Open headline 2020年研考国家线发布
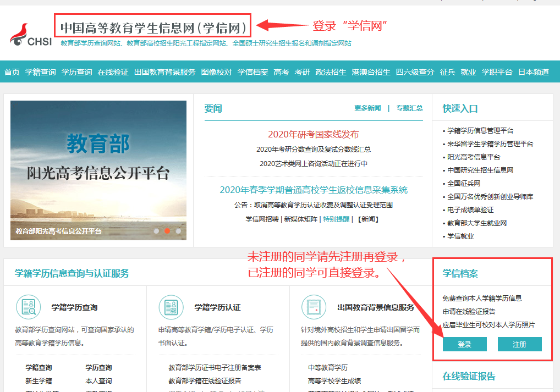The height and width of the screenshot is (392, 560). tap(313, 134)
